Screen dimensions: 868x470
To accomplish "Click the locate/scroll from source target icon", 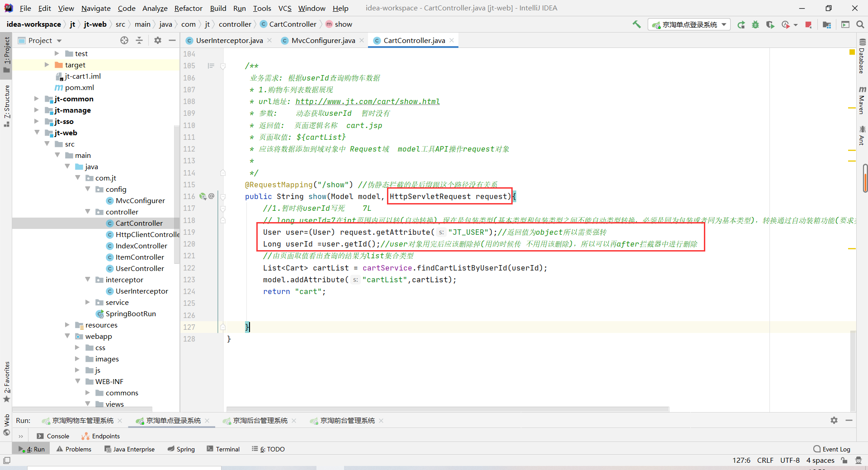I will click(x=124, y=40).
